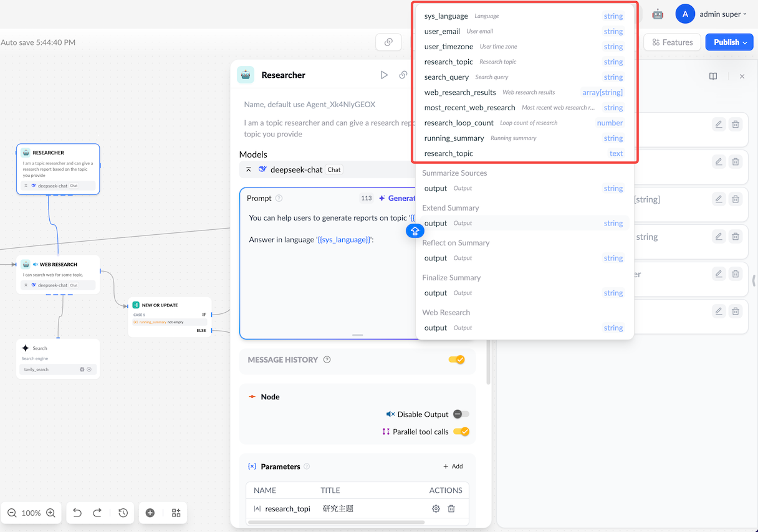Add a new node with plus icon

150,513
